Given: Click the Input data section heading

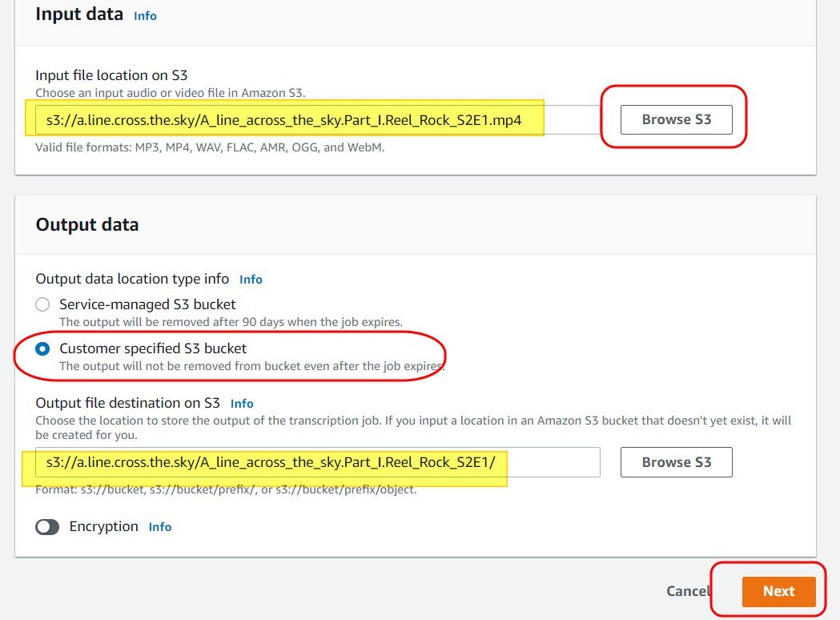Looking at the screenshot, I should 79,14.
